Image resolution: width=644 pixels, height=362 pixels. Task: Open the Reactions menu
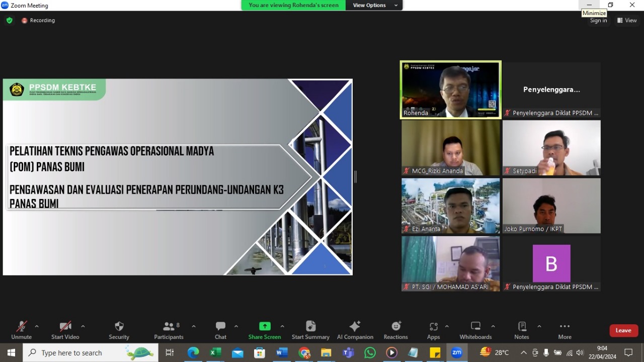coord(395,330)
